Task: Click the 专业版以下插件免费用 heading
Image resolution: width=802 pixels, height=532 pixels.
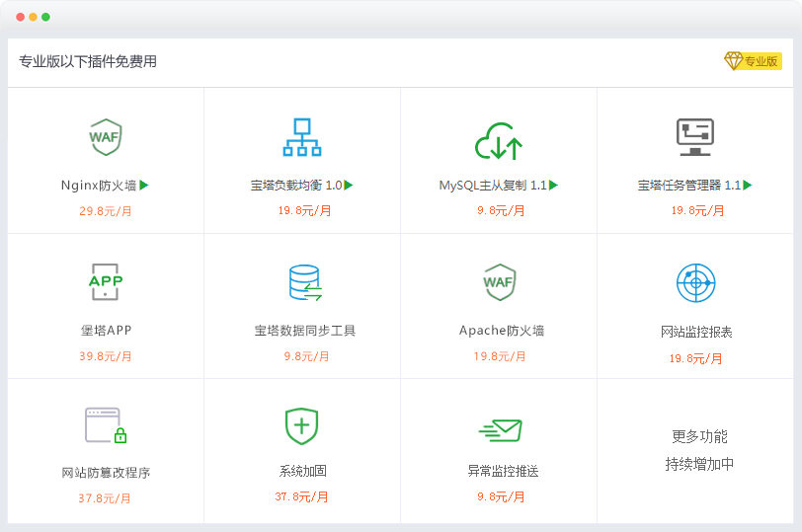Action: [88, 62]
